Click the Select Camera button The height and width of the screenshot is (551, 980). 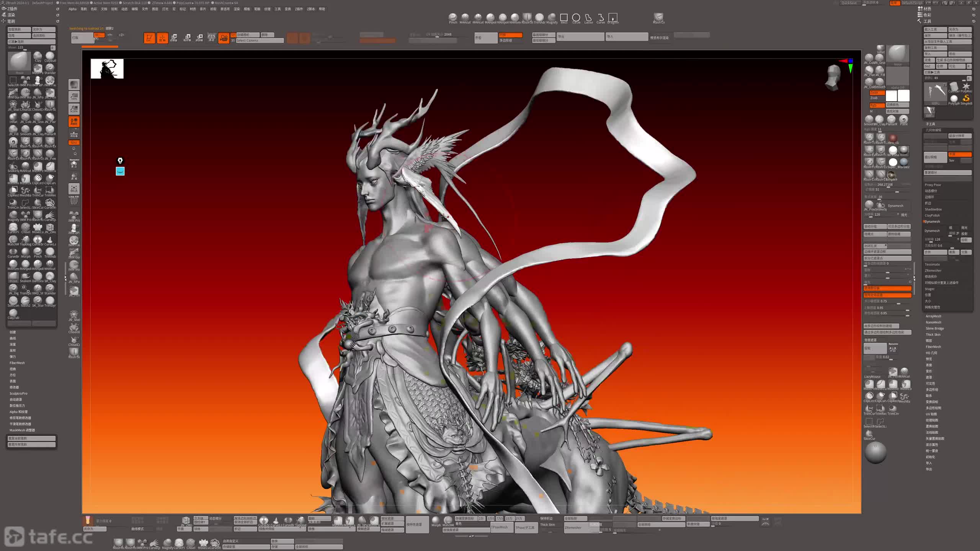pos(260,41)
